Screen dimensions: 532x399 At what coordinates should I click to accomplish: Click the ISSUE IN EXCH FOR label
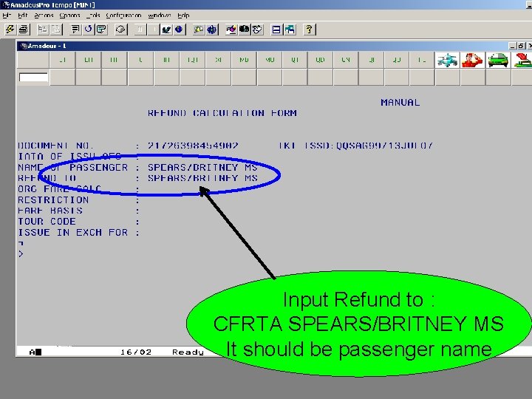(x=72, y=233)
